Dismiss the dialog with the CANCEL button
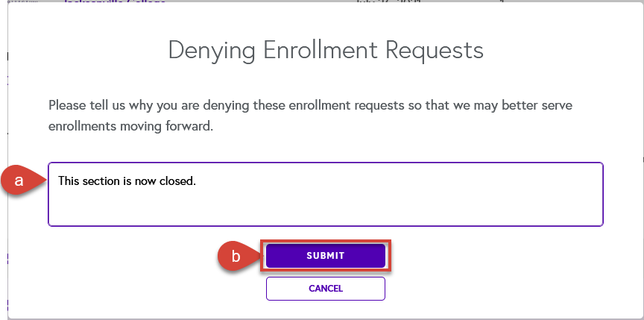 pos(325,289)
